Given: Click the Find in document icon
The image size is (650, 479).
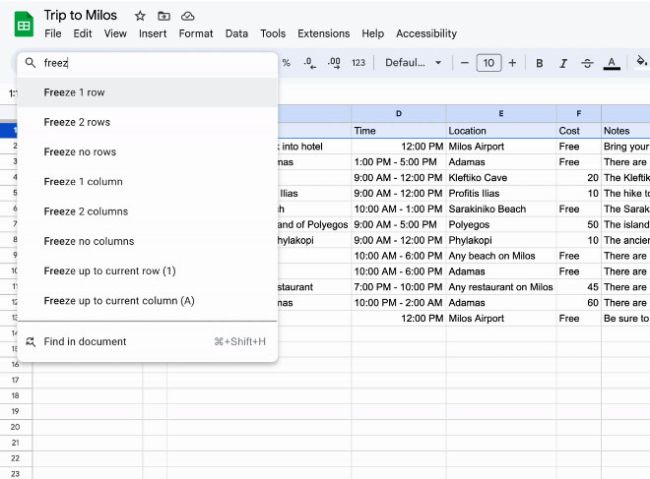Looking at the screenshot, I should pyautogui.click(x=30, y=342).
